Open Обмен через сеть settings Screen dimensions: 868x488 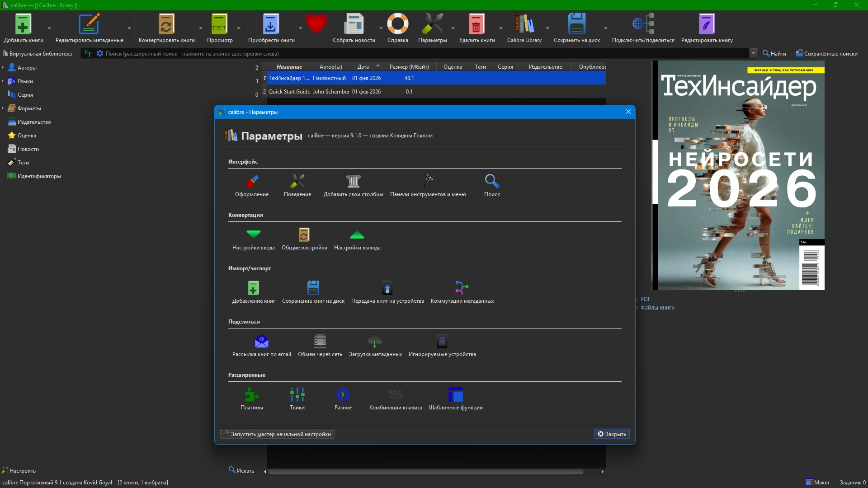(320, 346)
